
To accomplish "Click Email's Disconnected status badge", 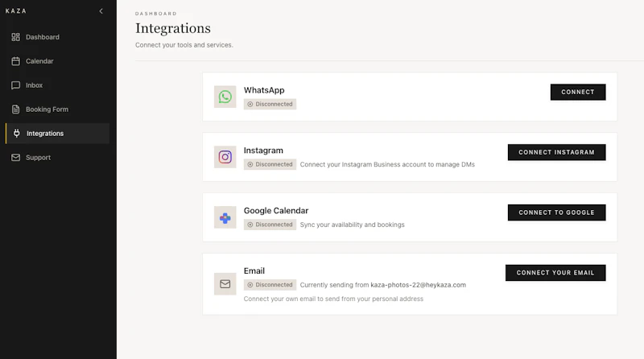I will pos(270,285).
